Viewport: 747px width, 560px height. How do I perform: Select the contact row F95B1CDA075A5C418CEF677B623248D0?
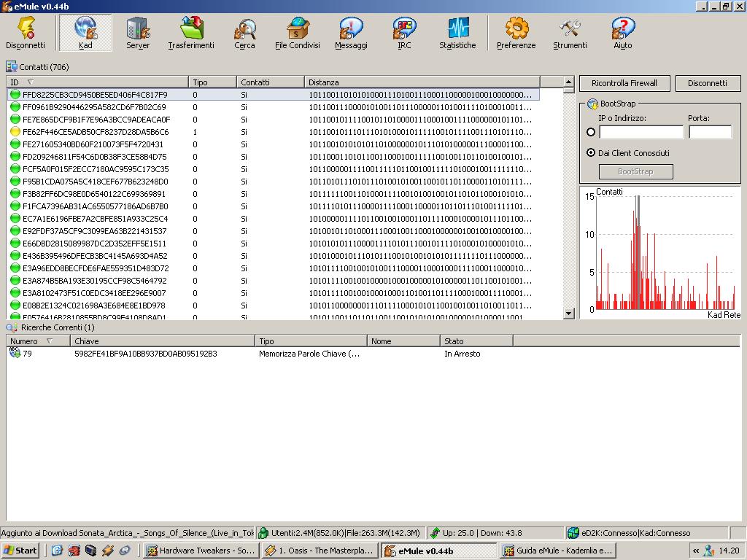[273, 182]
